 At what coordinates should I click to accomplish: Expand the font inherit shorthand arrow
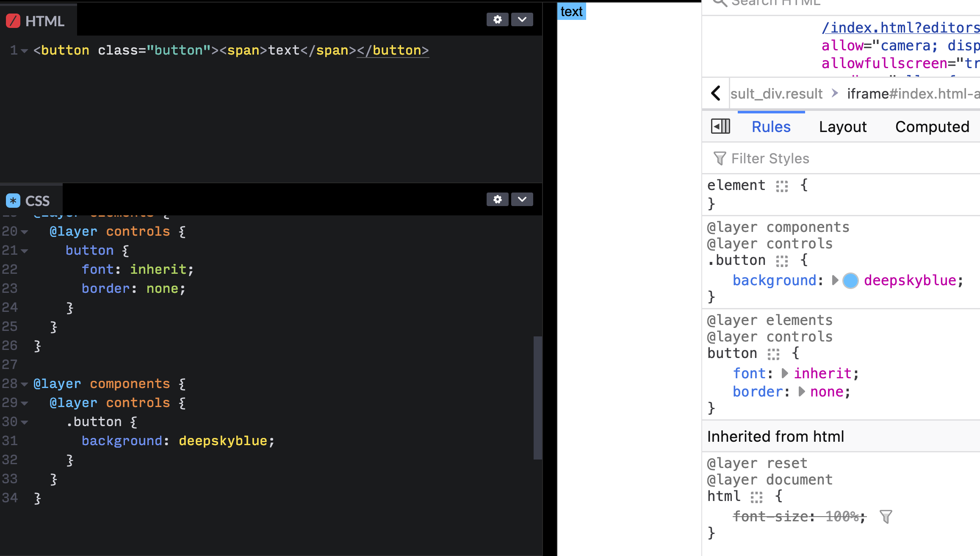click(x=784, y=373)
